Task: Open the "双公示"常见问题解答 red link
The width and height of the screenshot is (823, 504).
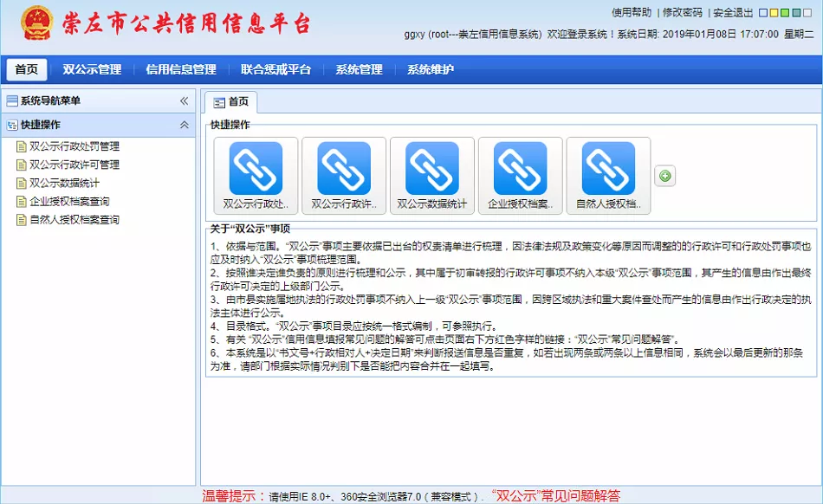Action: 556,495
